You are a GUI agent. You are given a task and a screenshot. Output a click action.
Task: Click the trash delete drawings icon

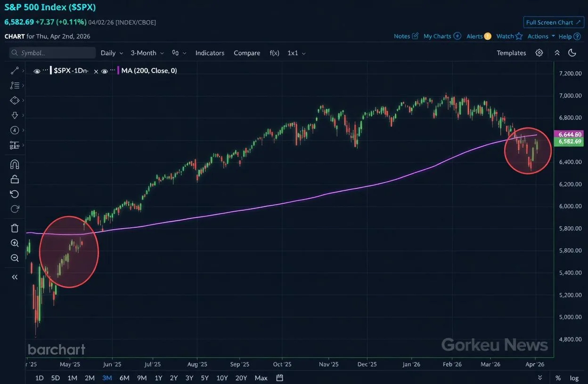[15, 228]
